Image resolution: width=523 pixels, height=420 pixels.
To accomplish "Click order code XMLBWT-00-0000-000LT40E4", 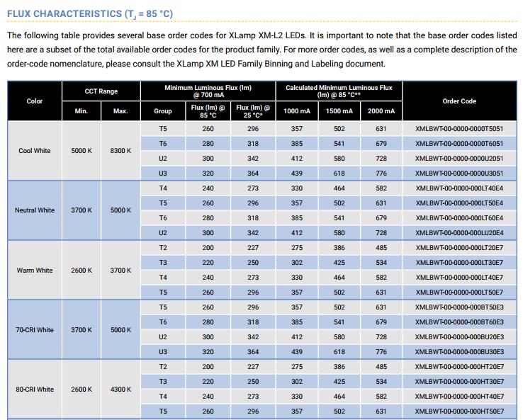I will (459, 188).
